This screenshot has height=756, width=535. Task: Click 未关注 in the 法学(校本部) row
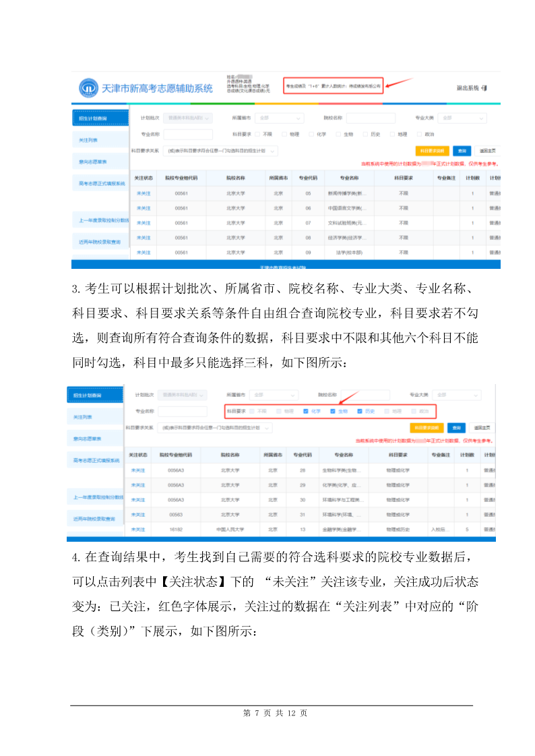point(144,252)
